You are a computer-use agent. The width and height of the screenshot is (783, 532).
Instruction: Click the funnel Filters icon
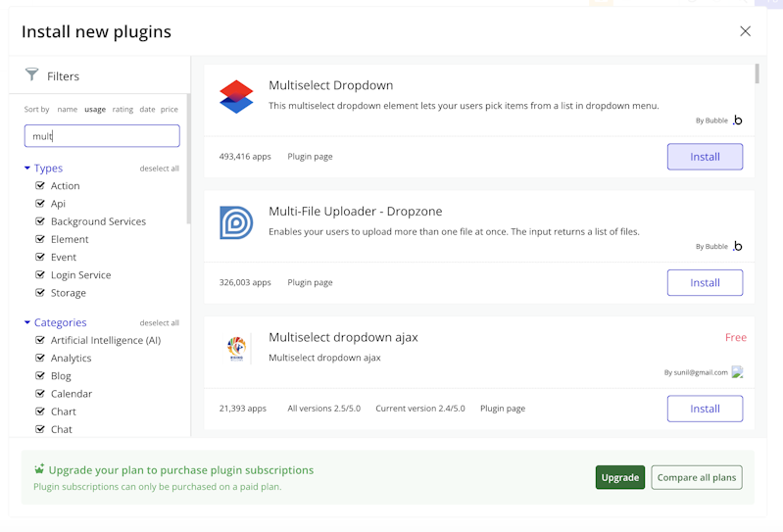coord(31,75)
